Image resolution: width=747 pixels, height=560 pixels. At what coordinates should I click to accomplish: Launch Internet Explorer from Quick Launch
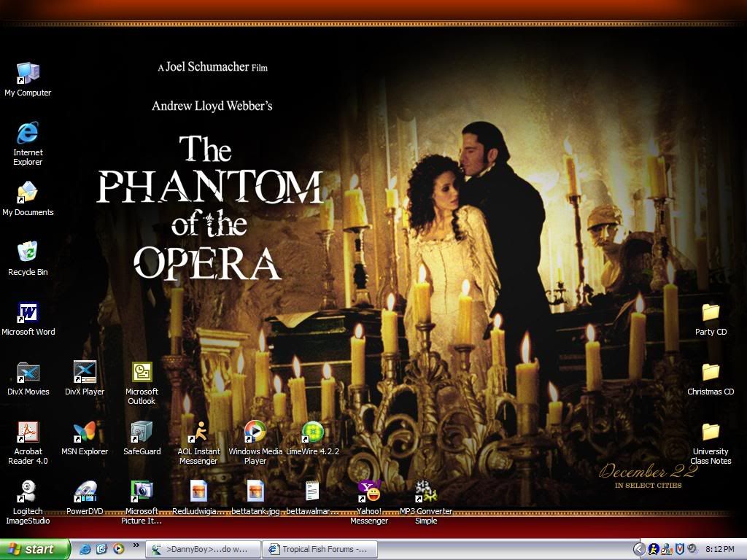coord(85,549)
